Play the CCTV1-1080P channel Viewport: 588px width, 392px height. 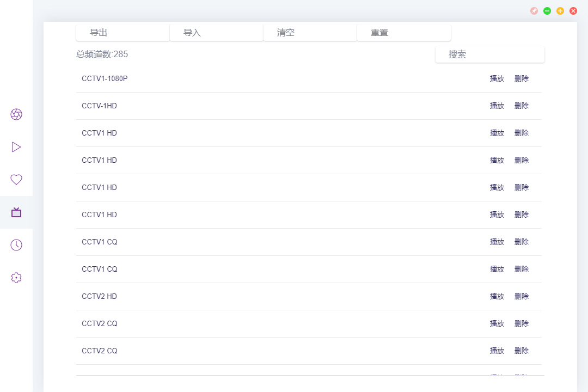tap(497, 78)
